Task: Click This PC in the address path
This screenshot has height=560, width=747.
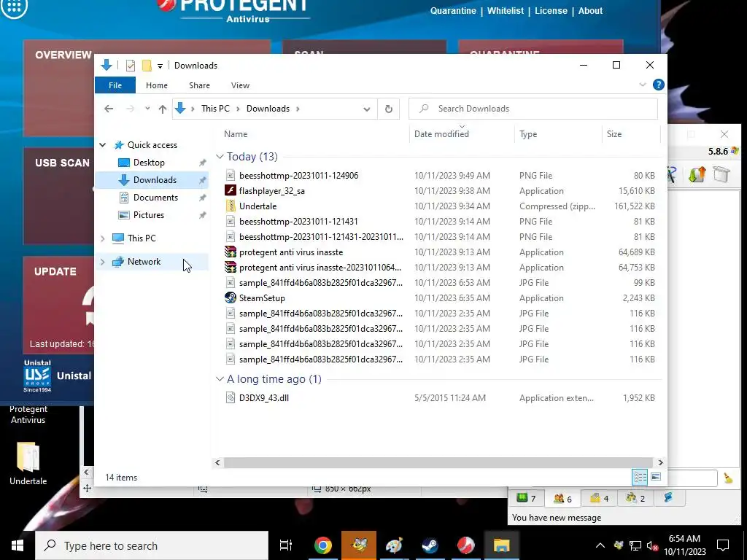Action: [x=215, y=109]
